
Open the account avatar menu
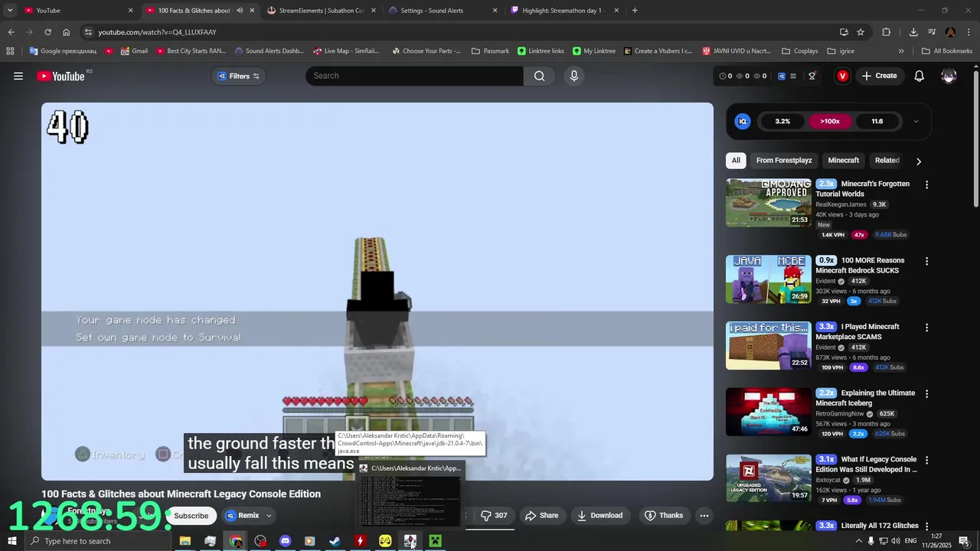click(949, 76)
